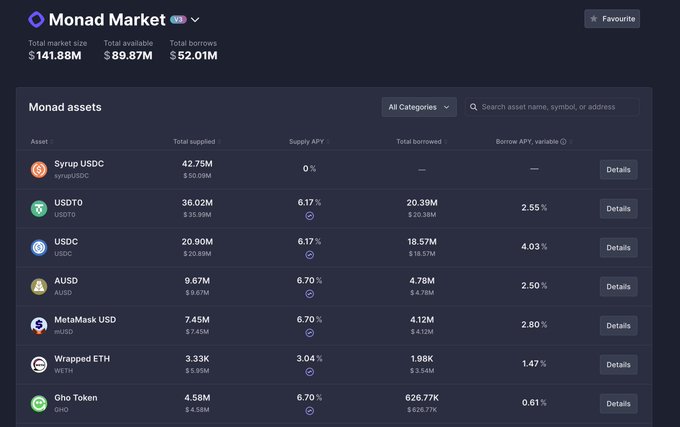Viewport: 680px width, 427px height.
Task: Sort by the Total supplied column header
Action: [197, 142]
